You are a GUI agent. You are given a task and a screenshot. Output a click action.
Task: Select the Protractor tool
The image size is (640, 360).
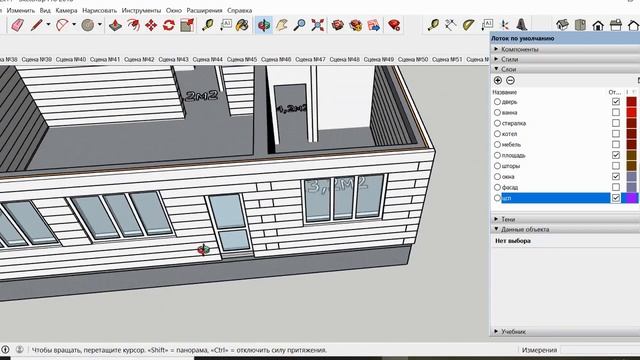coord(469,25)
